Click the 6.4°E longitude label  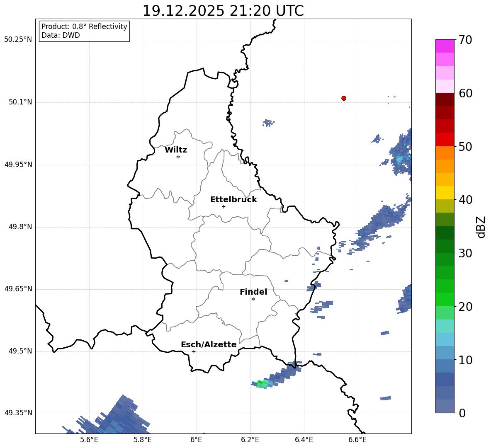point(304,440)
